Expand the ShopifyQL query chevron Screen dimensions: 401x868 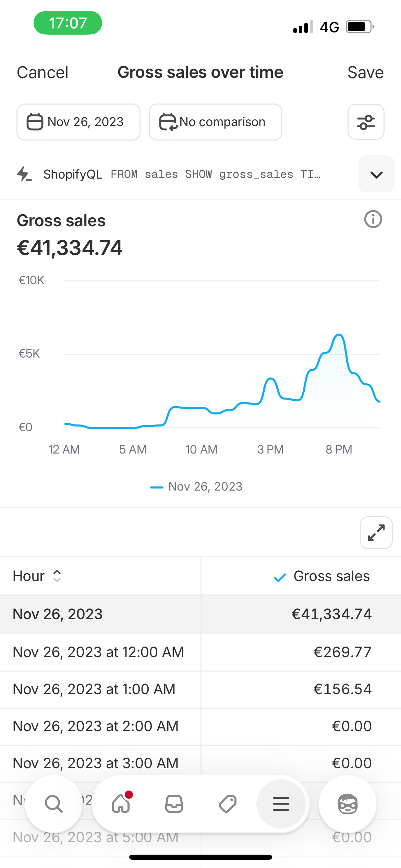(x=376, y=174)
